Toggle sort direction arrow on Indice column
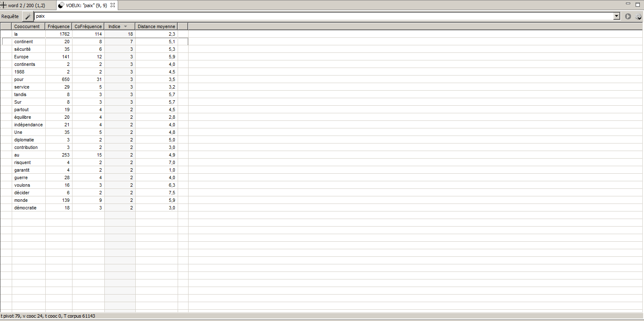Viewport: 644px width, 321px height. (x=125, y=26)
